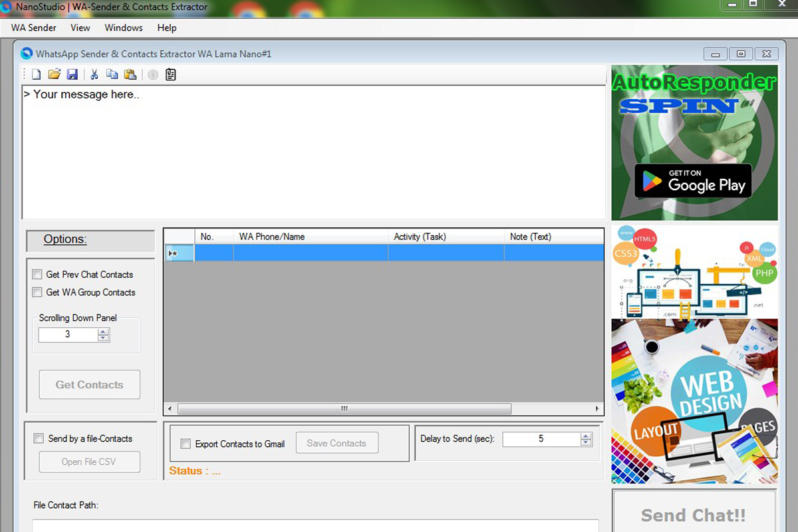Tick Send by a file-Contacts checkbox

39,439
